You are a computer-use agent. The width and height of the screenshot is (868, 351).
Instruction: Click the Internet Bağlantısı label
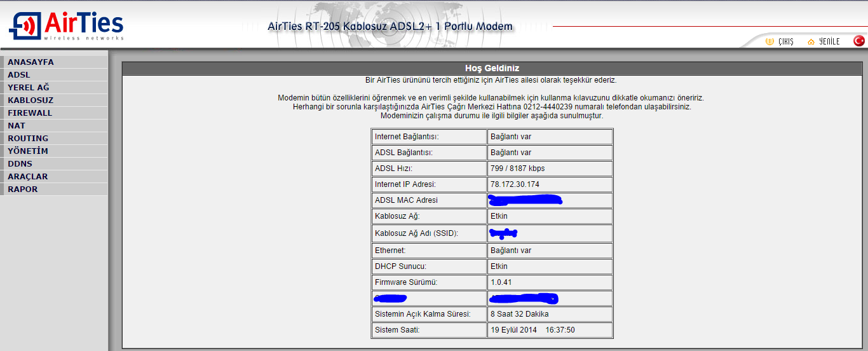click(407, 137)
